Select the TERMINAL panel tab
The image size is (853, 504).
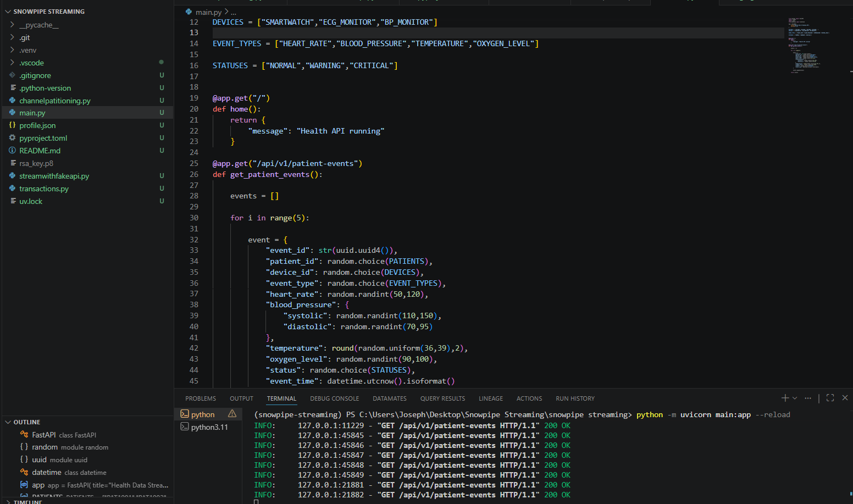[281, 398]
